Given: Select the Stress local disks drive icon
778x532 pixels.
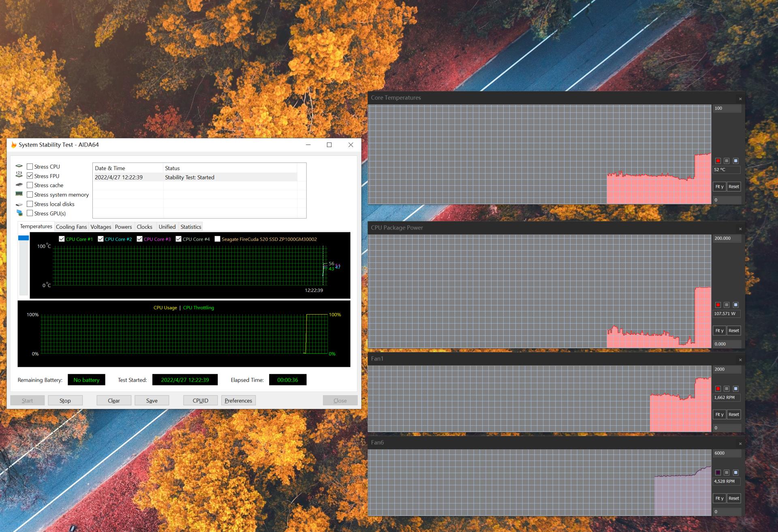Looking at the screenshot, I should [19, 204].
